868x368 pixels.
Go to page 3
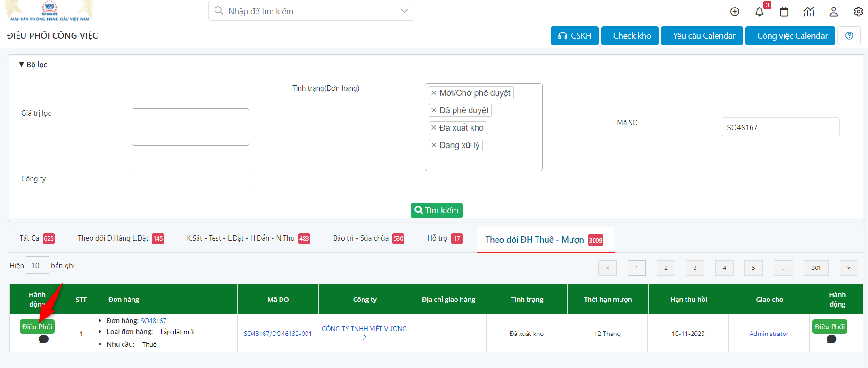pyautogui.click(x=695, y=268)
